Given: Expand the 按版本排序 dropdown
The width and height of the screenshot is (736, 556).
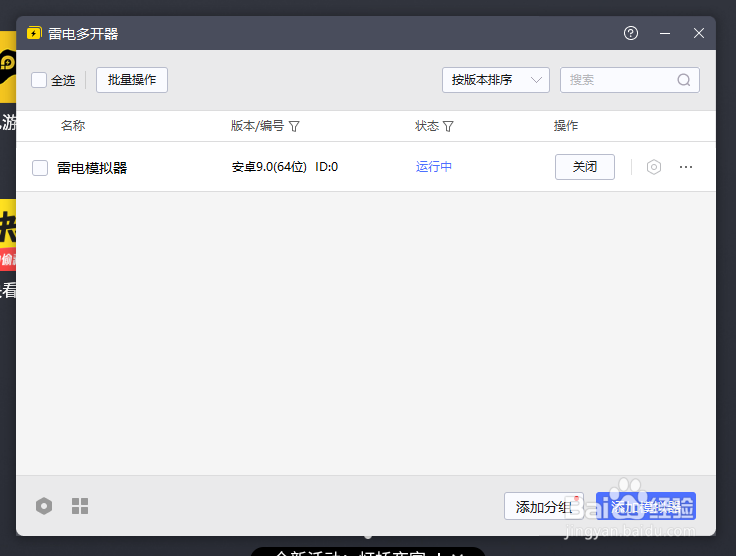Looking at the screenshot, I should tap(496, 80).
